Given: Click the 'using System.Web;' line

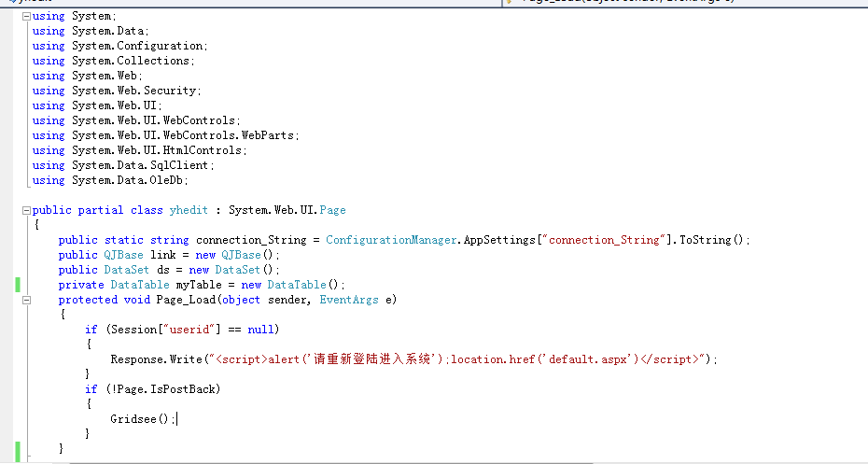Looking at the screenshot, I should coord(88,76).
